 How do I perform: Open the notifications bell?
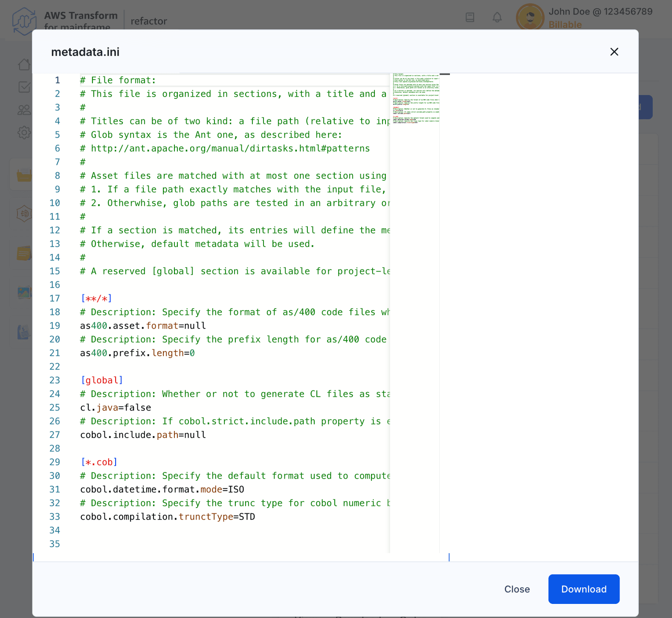497,17
